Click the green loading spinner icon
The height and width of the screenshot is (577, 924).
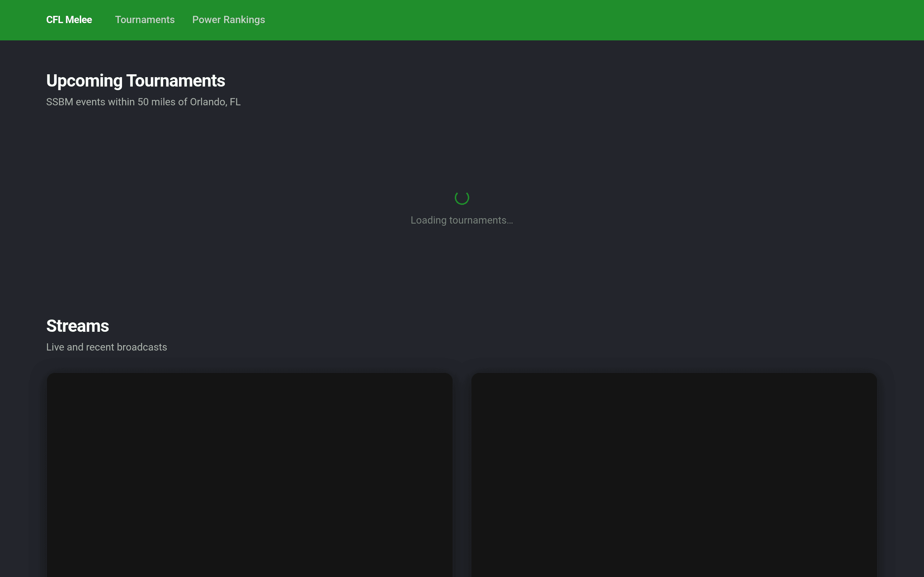(462, 198)
